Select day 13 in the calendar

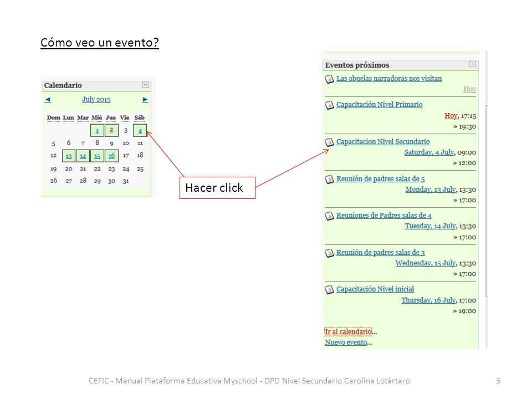[x=69, y=156]
